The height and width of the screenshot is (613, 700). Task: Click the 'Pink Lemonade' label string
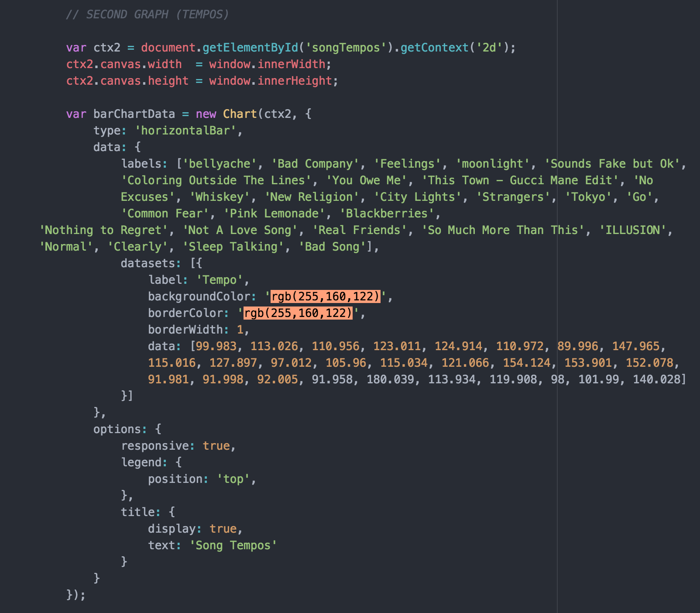274,214
